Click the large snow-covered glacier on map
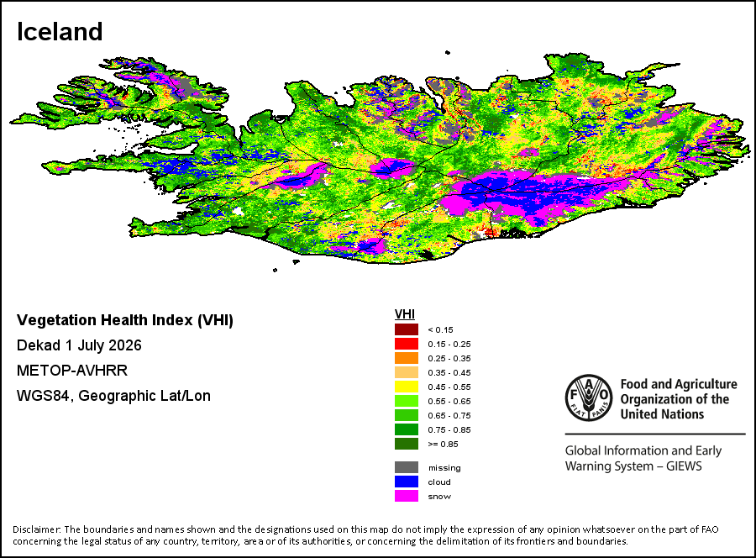Image resolution: width=756 pixels, height=558 pixels. [521, 193]
